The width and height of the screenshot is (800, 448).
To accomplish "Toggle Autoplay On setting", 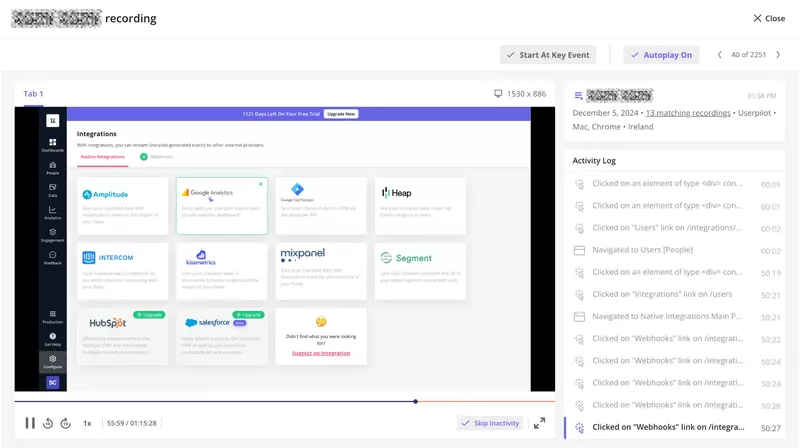I will (663, 55).
